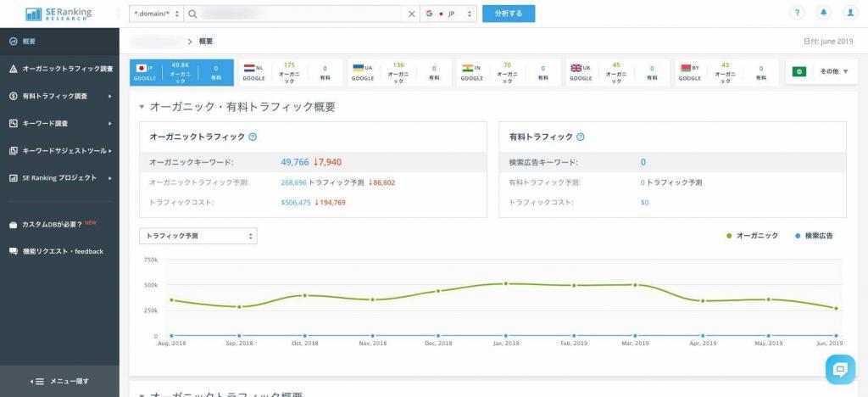The image size is (868, 397).
Task: Click the triangle icon beside オーガニックトラフィック調査
Action: point(14,69)
